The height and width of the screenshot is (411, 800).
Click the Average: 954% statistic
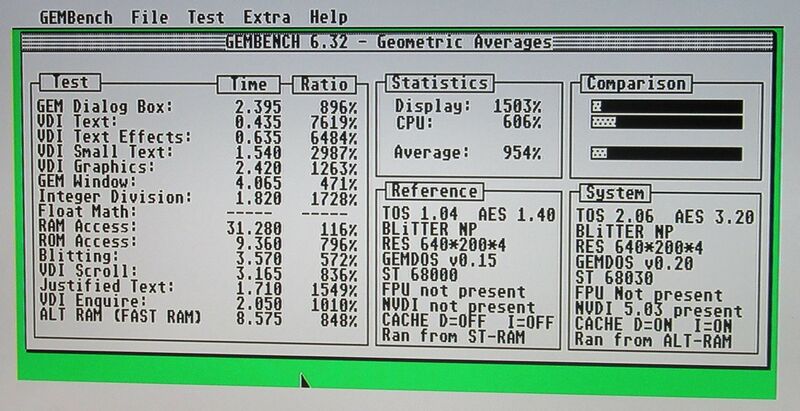click(x=468, y=153)
